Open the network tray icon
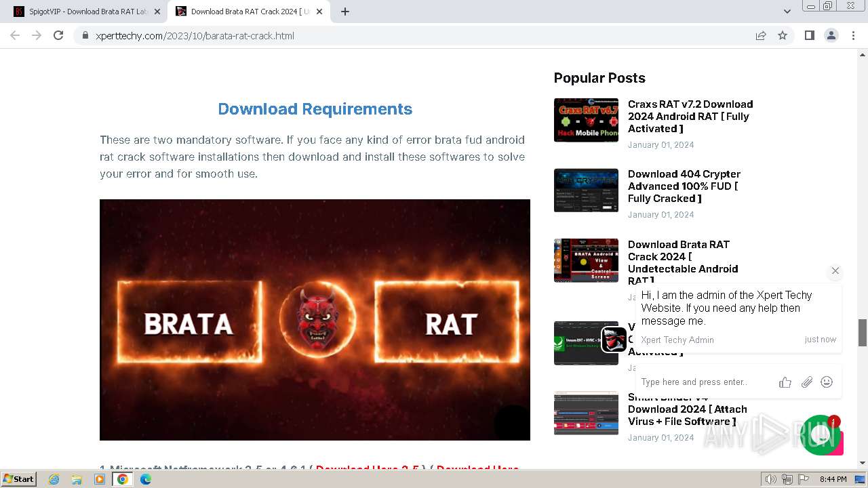Screen dimensions: 868x488 [x=787, y=479]
